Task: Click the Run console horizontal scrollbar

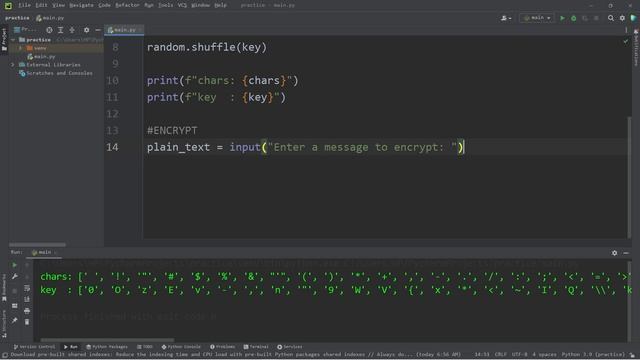Action: (107, 340)
